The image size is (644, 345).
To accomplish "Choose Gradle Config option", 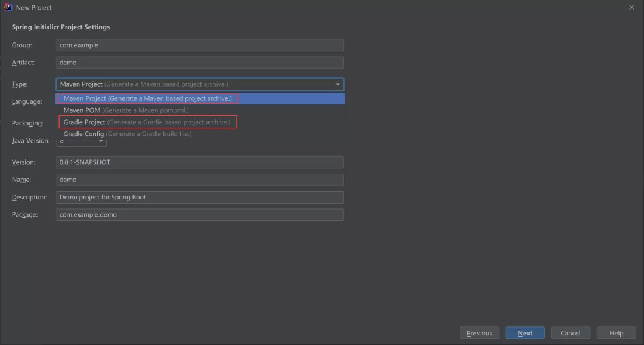I will pos(200,134).
